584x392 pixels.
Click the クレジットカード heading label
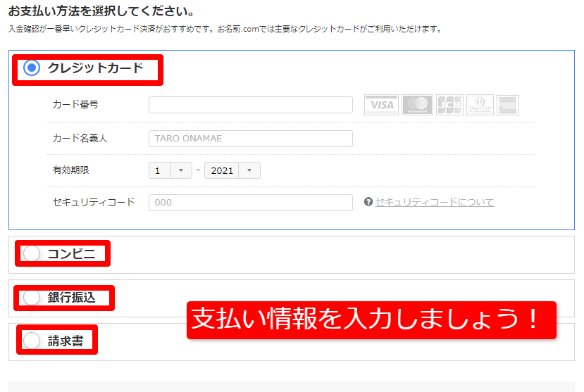pos(95,68)
